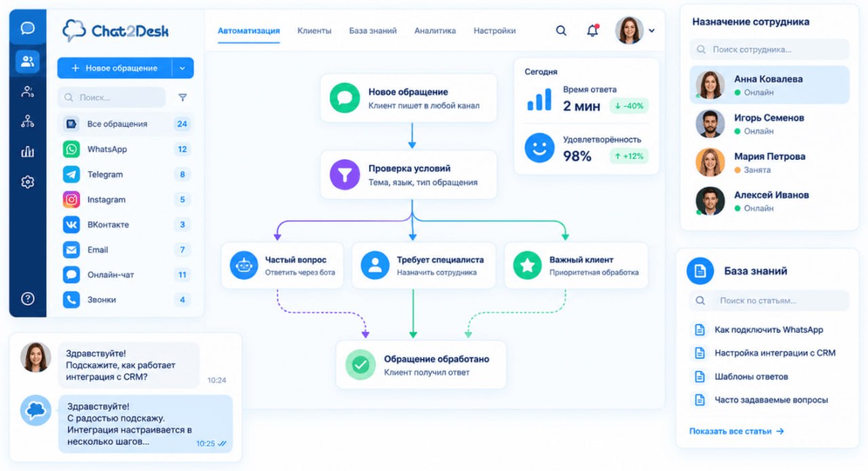Click the Время ответа bar chart icon
868x471 pixels.
pos(539,100)
